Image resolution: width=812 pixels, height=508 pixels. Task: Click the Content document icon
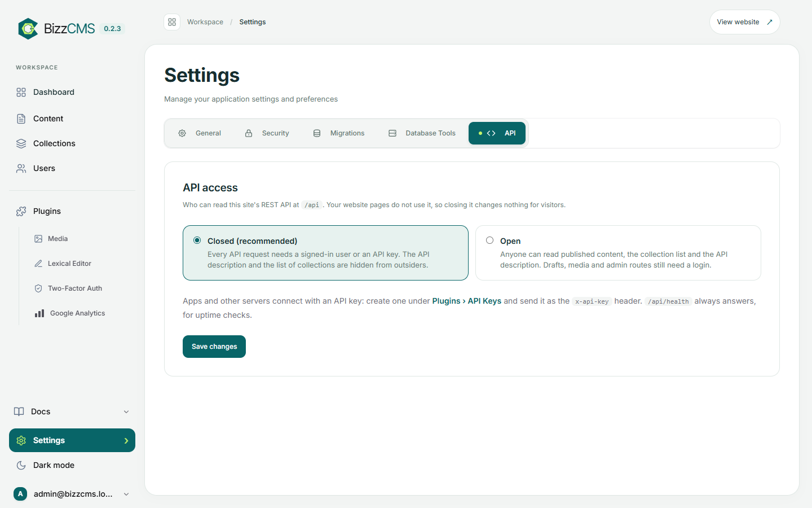[21, 119]
